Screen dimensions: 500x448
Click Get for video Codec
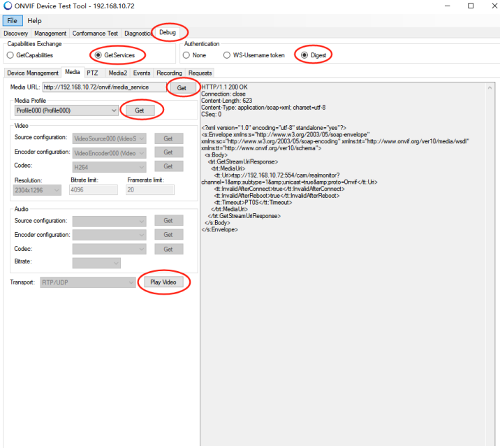pyautogui.click(x=168, y=166)
